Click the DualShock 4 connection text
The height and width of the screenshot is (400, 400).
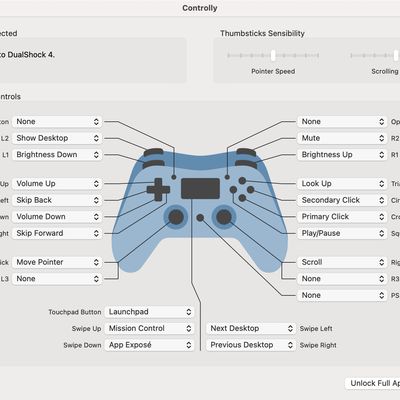coord(27,55)
